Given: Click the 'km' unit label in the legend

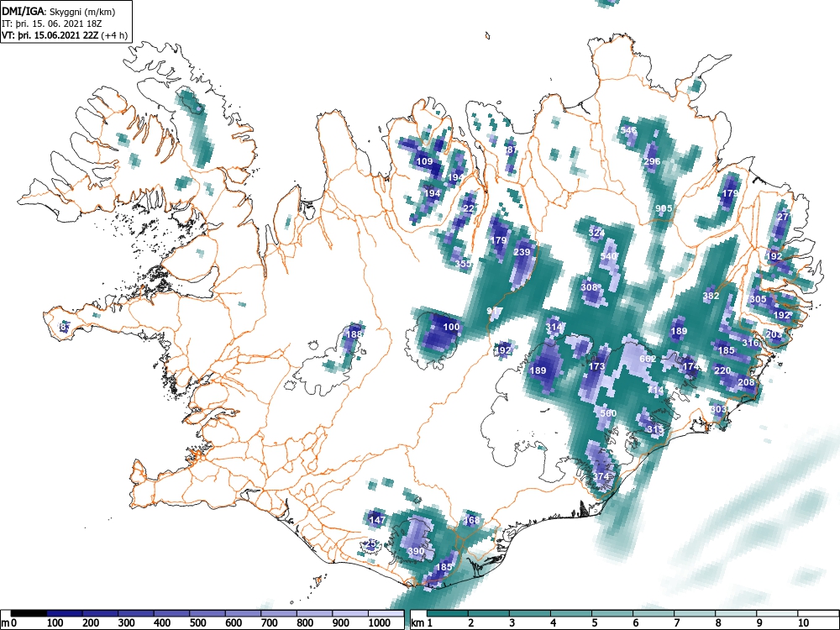Looking at the screenshot, I should (x=417, y=623).
